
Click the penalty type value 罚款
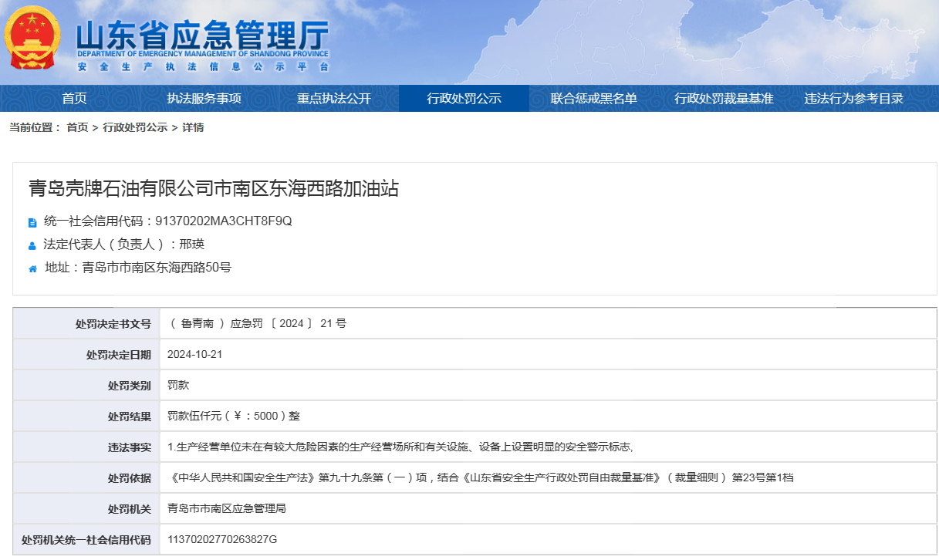point(178,385)
